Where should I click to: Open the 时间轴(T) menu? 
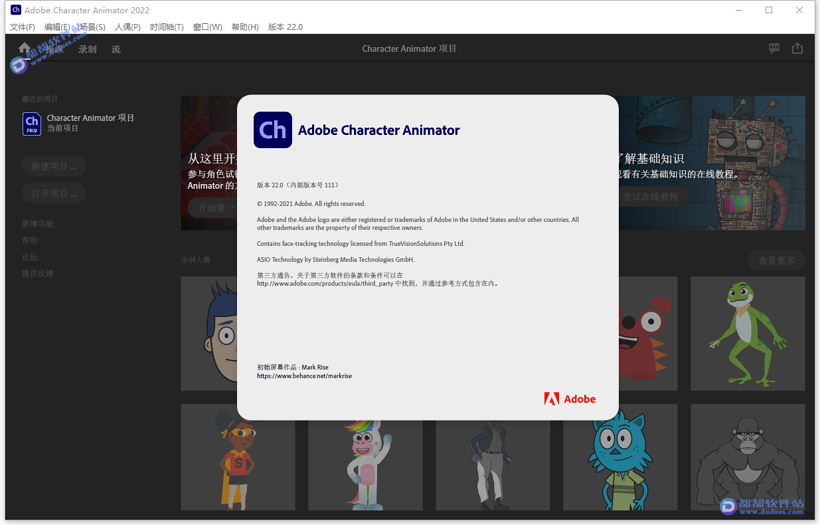[x=166, y=27]
